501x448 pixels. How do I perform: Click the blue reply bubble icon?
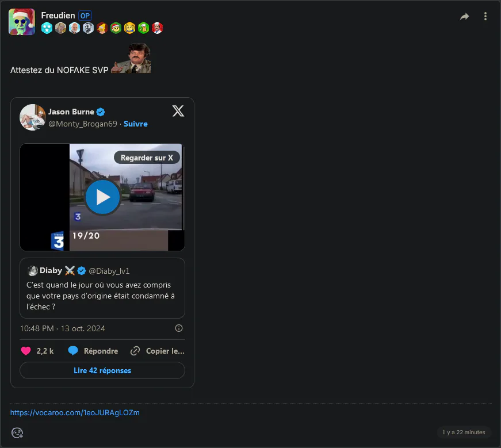[73, 351]
